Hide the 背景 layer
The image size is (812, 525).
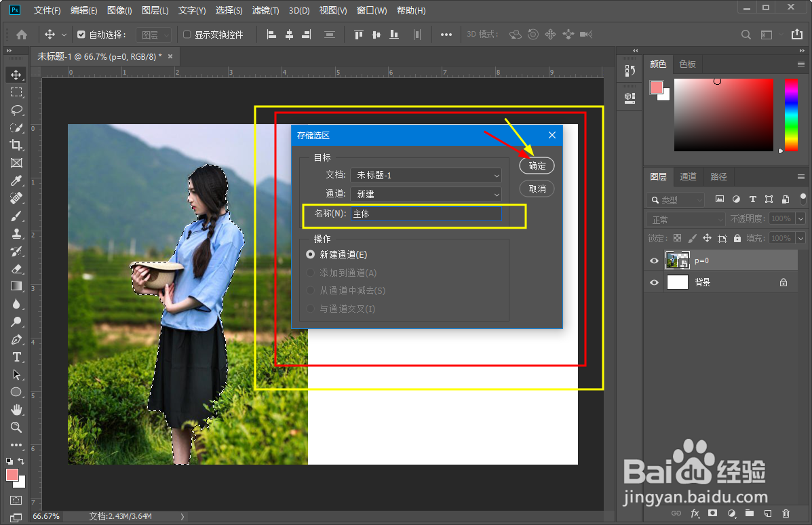point(653,282)
